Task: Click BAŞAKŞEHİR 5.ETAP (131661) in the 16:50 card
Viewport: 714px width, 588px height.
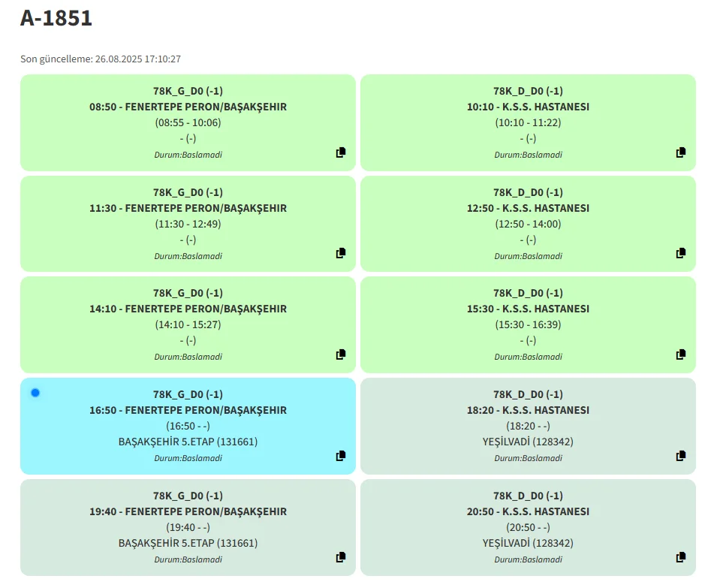Action: coord(188,442)
